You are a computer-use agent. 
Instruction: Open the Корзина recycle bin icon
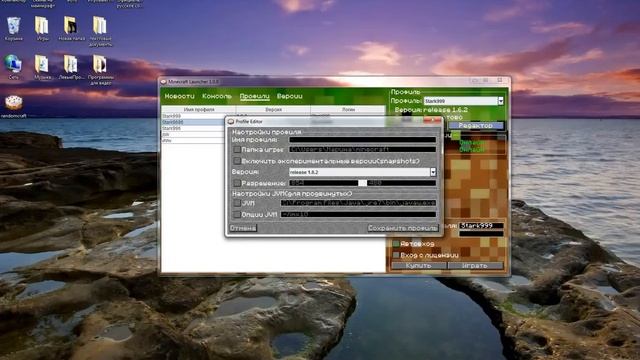(13, 28)
